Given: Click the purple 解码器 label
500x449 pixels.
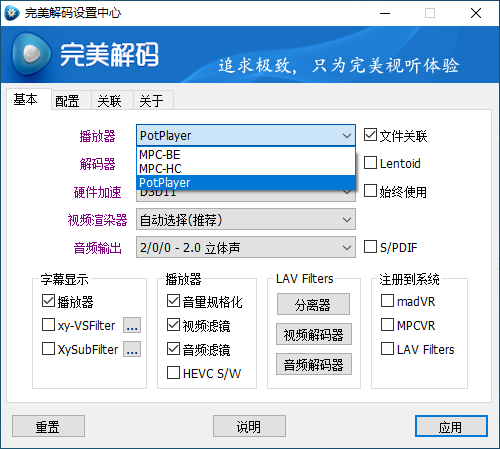Looking at the screenshot, I should 97,164.
